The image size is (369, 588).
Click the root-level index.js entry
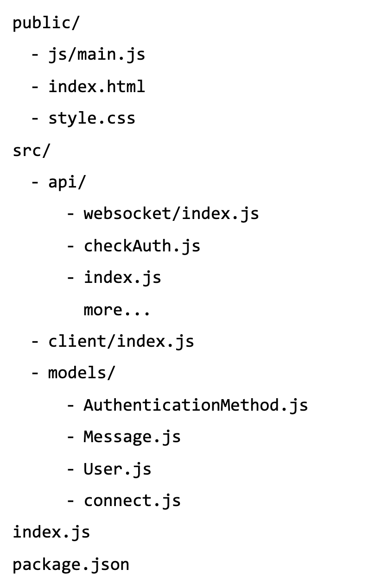pyautogui.click(x=51, y=532)
